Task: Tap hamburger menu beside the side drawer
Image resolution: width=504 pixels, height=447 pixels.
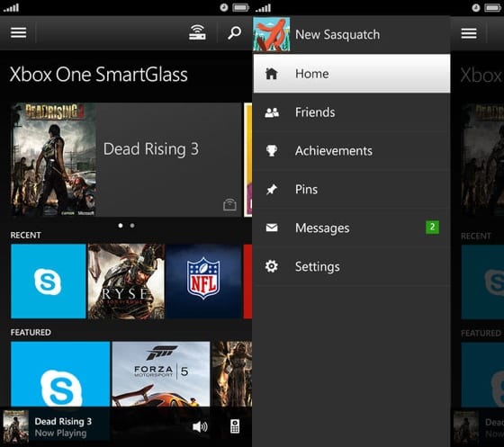Action: 469,33
